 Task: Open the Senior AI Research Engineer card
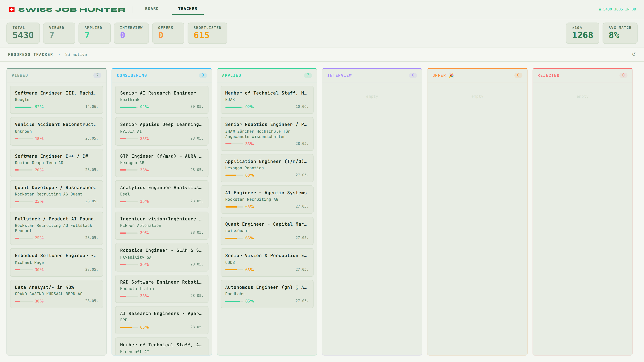coord(162,100)
